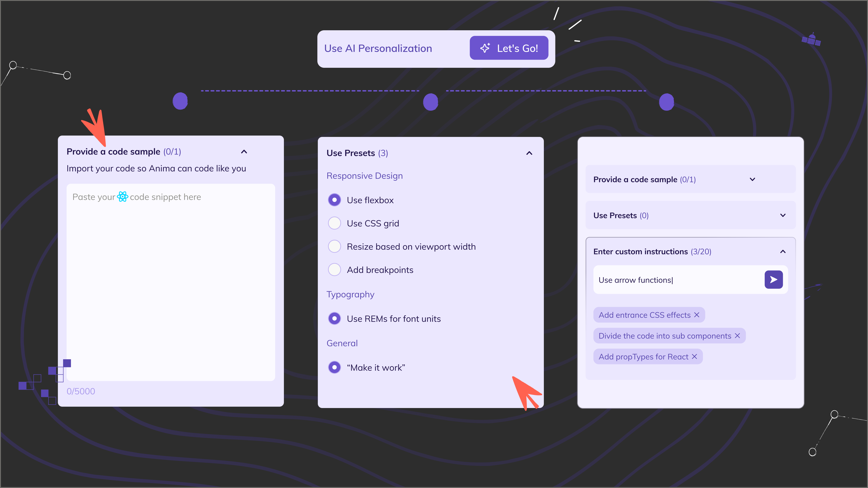Viewport: 868px width, 488px height.
Task: Click the General section heading
Action: [x=342, y=343]
